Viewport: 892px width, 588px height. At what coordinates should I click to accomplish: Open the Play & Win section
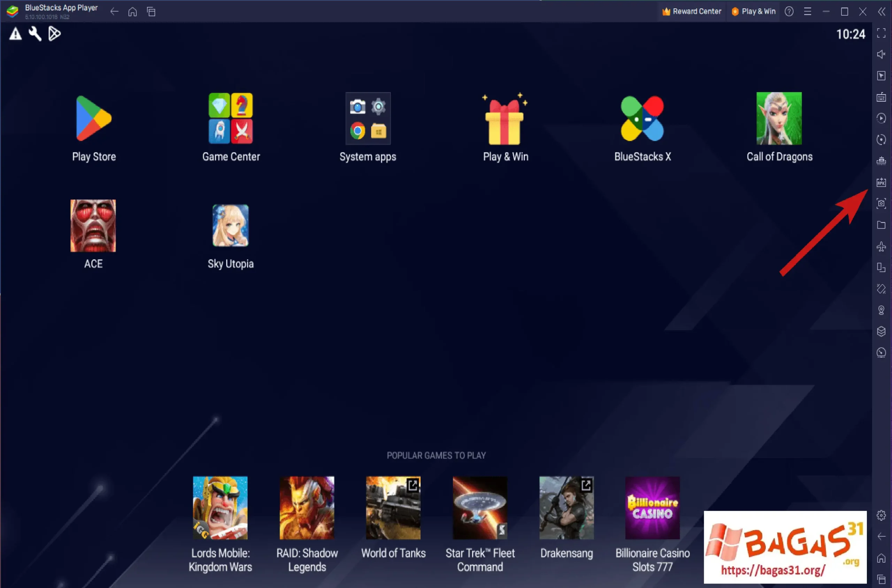tap(753, 11)
